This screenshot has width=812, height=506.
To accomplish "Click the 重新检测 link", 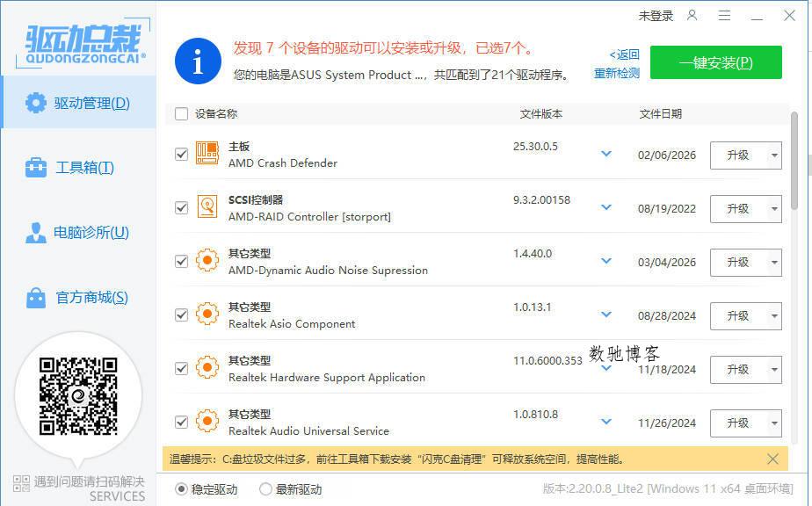I will 616,74.
